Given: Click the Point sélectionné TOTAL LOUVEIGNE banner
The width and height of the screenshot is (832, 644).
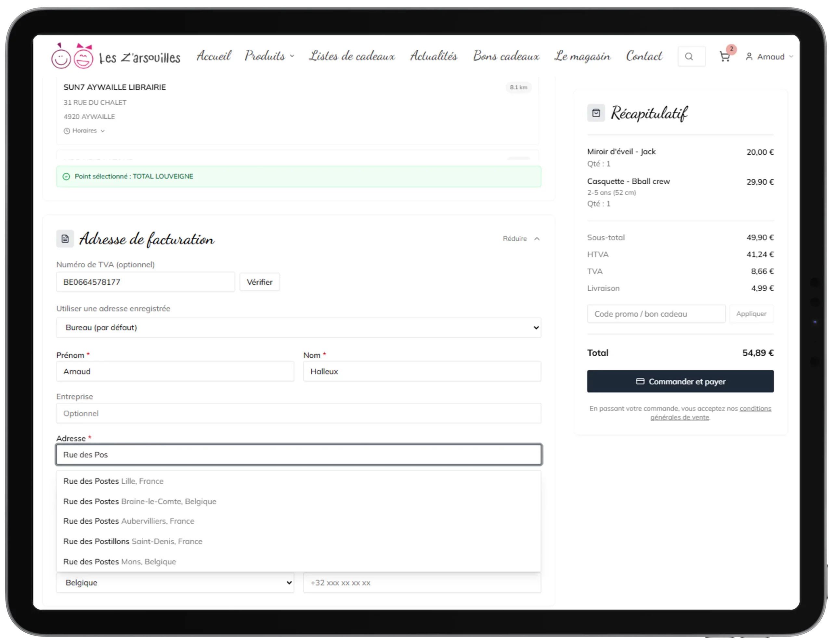Looking at the screenshot, I should point(299,177).
